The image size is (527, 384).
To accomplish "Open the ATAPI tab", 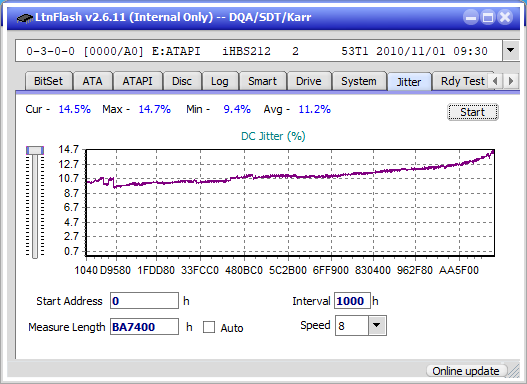I will point(137,81).
